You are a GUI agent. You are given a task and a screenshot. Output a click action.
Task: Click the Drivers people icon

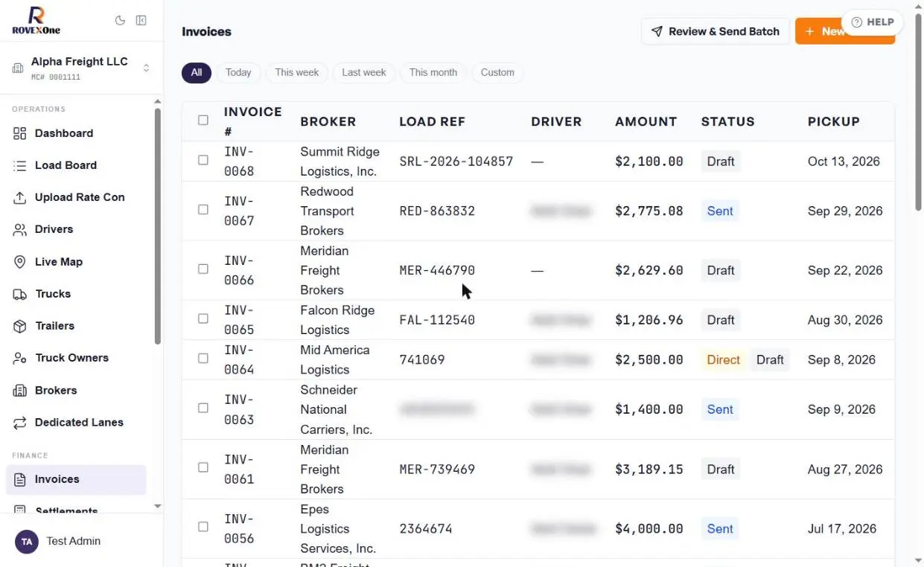(20, 230)
